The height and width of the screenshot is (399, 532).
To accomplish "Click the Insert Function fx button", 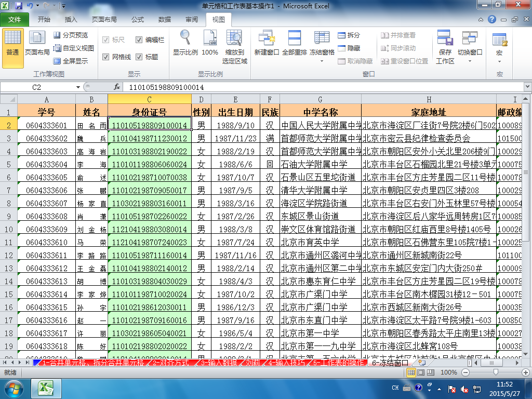I will click(x=117, y=87).
